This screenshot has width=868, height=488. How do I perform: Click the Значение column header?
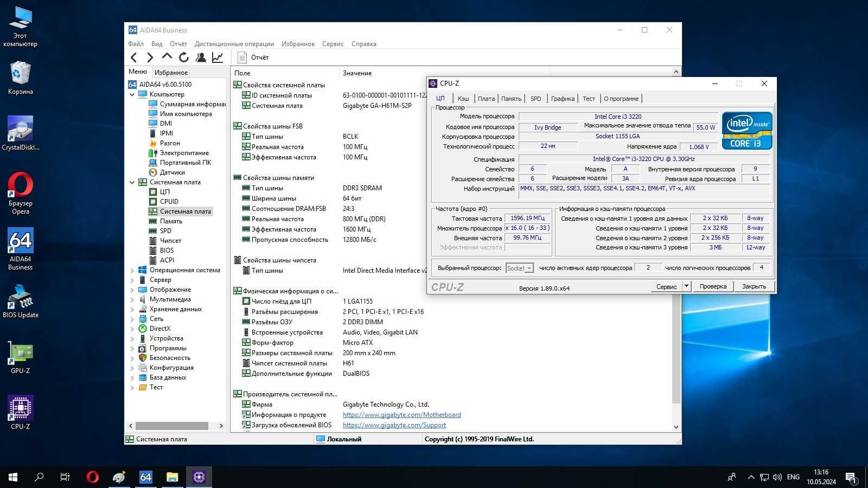click(357, 73)
